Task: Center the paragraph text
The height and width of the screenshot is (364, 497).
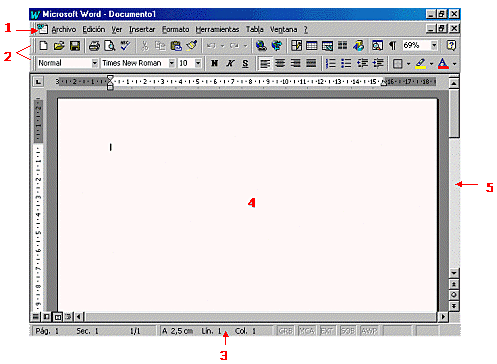Action: (280, 63)
